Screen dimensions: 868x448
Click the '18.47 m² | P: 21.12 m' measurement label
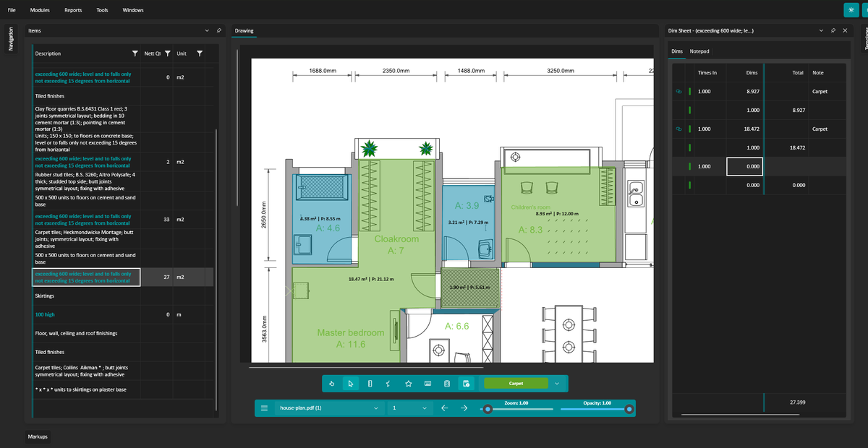pyautogui.click(x=371, y=279)
